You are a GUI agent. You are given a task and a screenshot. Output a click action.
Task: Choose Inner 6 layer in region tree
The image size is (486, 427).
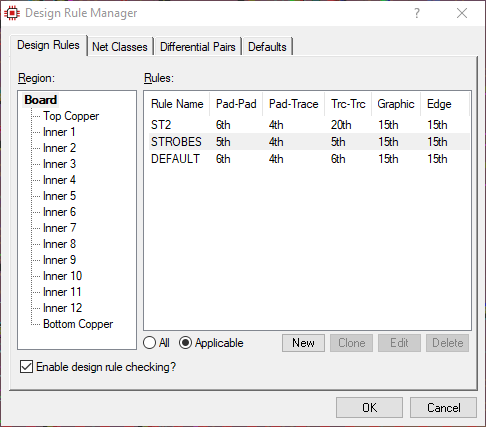click(x=60, y=212)
